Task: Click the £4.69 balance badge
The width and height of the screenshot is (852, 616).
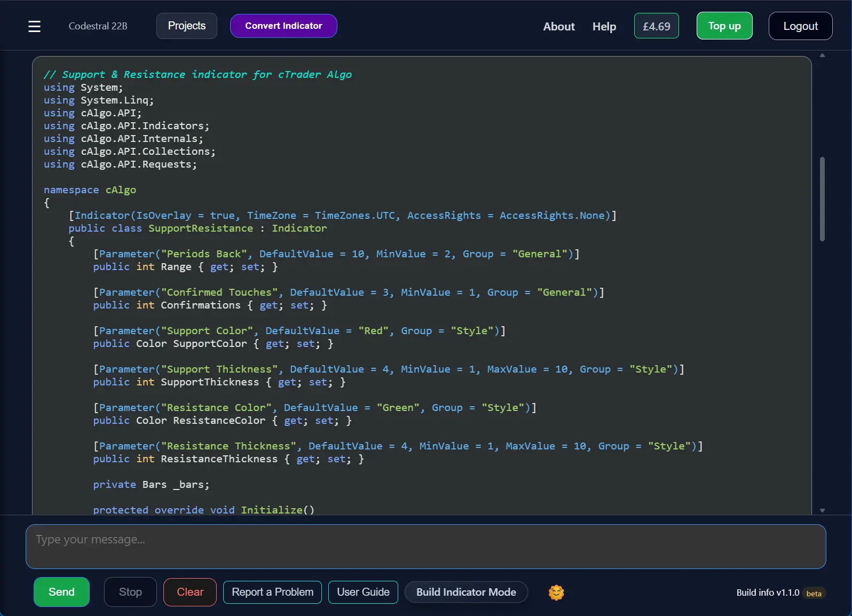Action: [x=656, y=26]
